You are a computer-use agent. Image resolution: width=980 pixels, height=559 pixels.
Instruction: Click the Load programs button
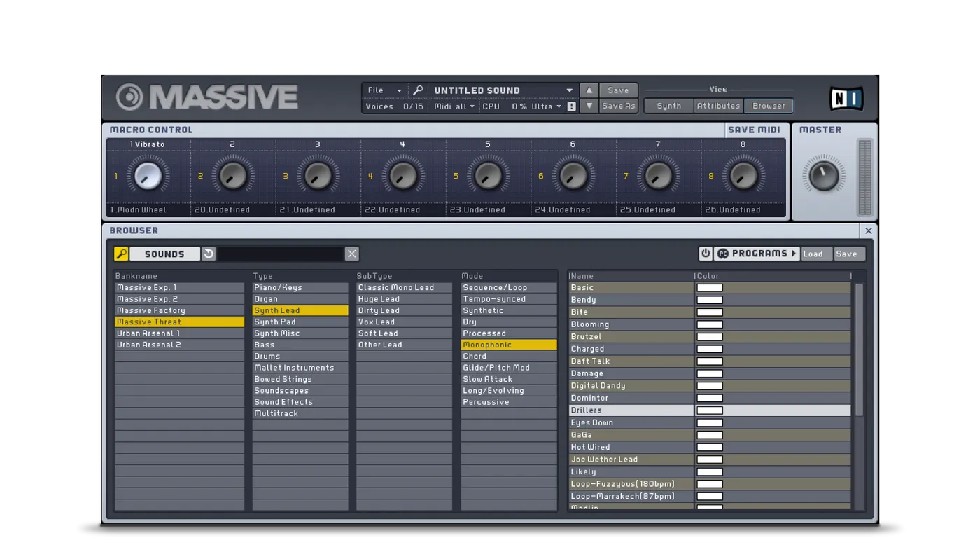click(x=815, y=254)
